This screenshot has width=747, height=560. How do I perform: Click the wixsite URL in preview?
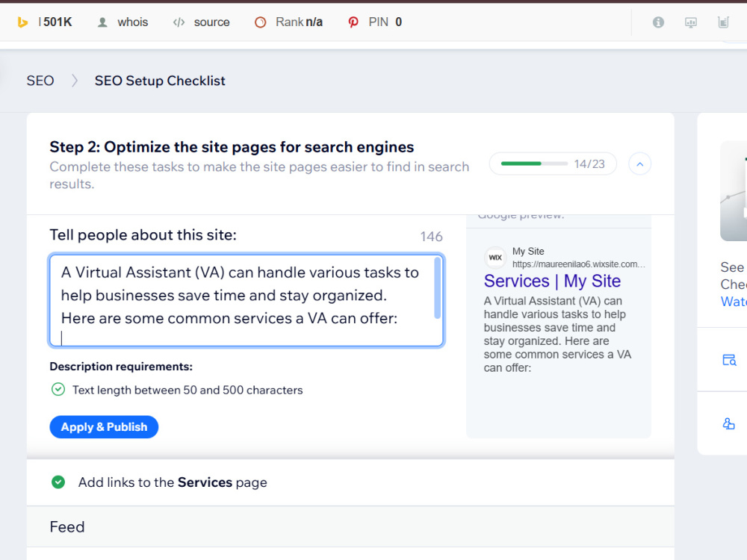point(579,264)
